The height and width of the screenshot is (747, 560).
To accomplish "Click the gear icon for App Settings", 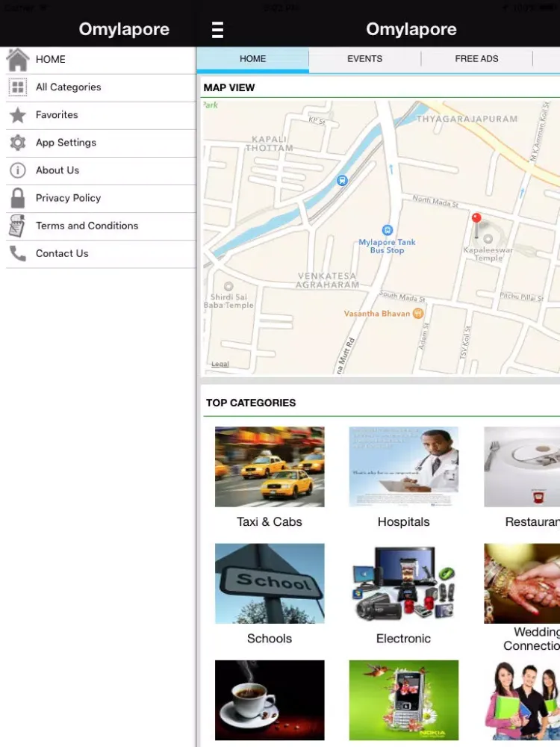I will pyautogui.click(x=18, y=143).
